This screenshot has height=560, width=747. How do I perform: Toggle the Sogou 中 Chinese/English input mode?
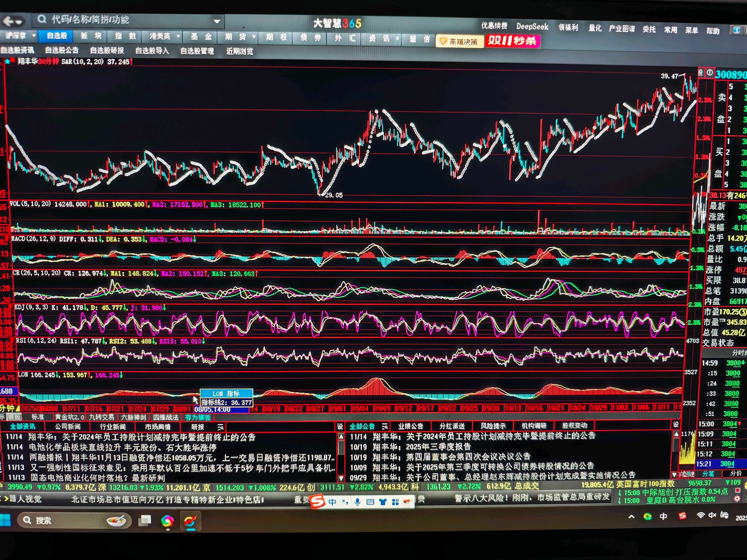(x=332, y=502)
